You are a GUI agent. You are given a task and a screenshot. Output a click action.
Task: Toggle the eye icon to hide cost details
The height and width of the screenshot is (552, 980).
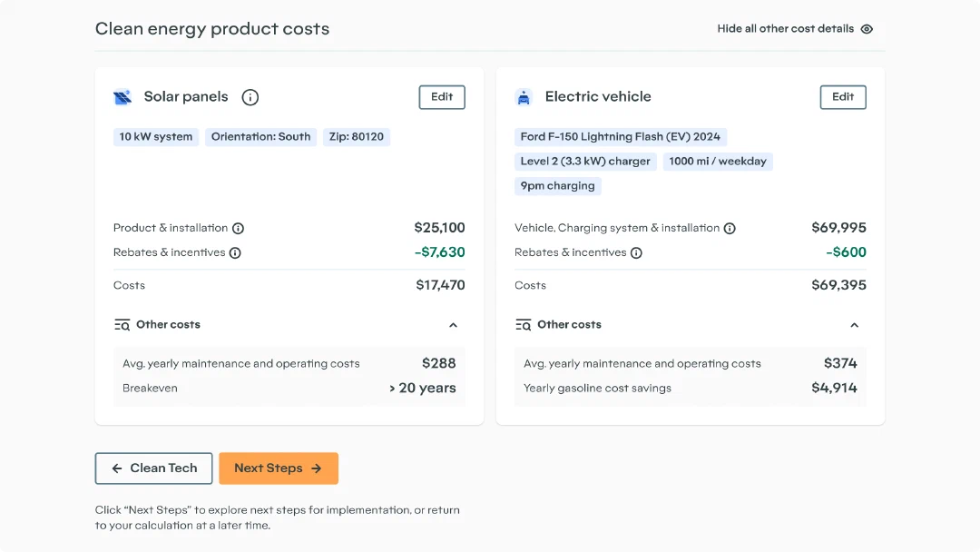click(867, 29)
